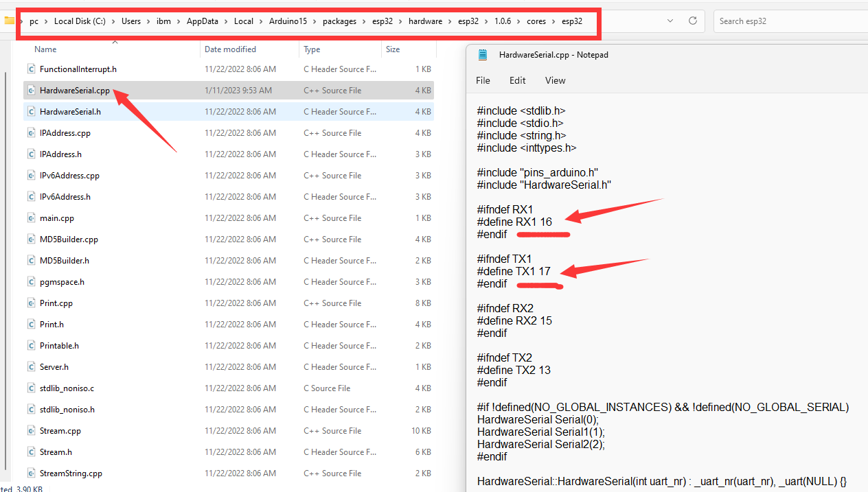Click the refresh icon beside address bar
This screenshot has height=492, width=868.
coord(693,21)
